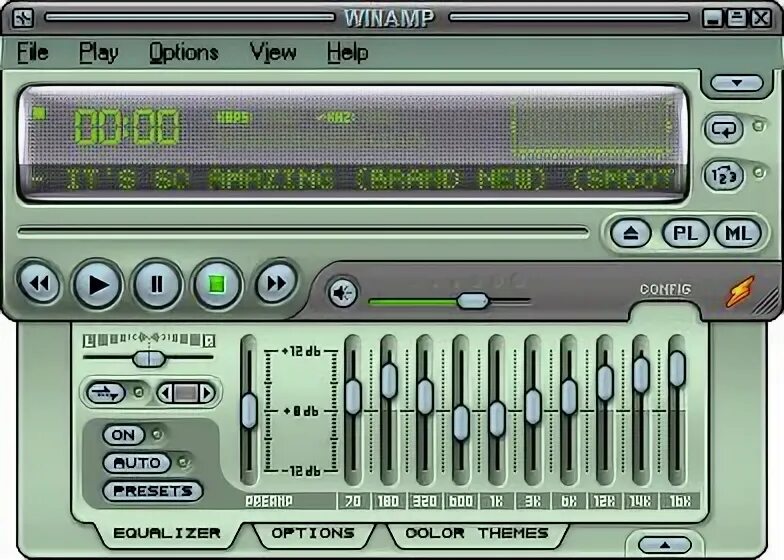Click the 6K band slider handle
The width and height of the screenshot is (784, 560).
click(x=569, y=397)
